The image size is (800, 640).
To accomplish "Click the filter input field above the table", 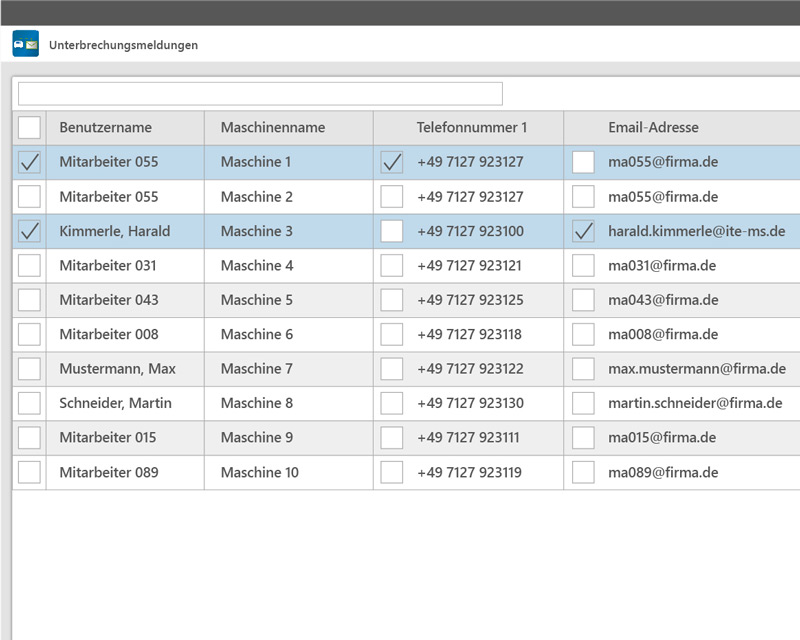I will (x=258, y=93).
